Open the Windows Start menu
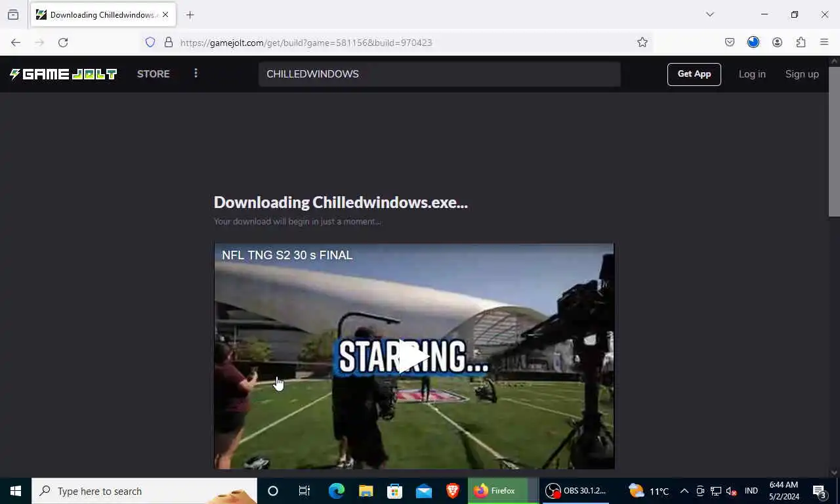840x504 pixels. tap(16, 491)
